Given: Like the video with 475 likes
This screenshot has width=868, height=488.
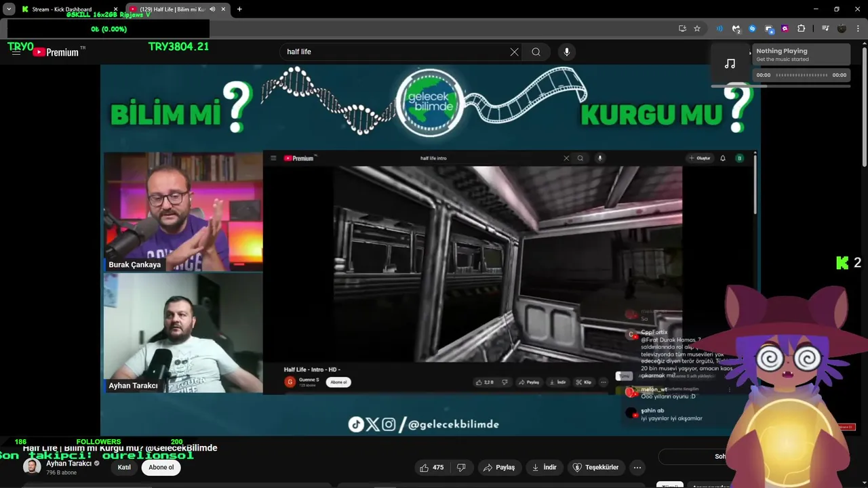Looking at the screenshot, I should pyautogui.click(x=431, y=467).
